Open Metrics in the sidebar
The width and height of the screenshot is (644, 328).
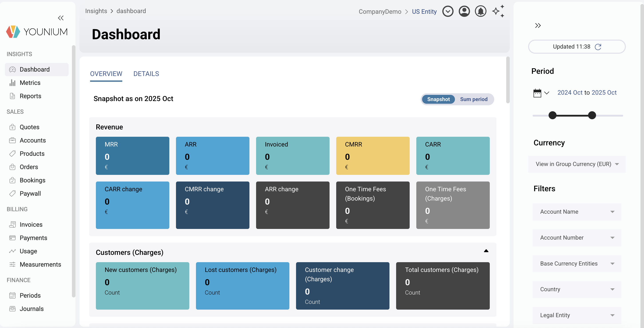pos(30,83)
